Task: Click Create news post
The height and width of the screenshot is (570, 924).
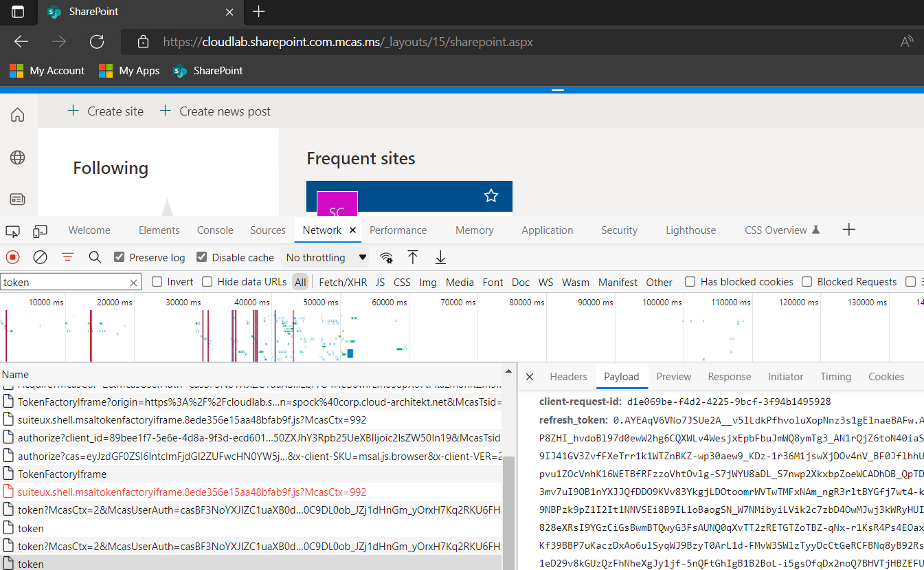Action: coord(215,111)
